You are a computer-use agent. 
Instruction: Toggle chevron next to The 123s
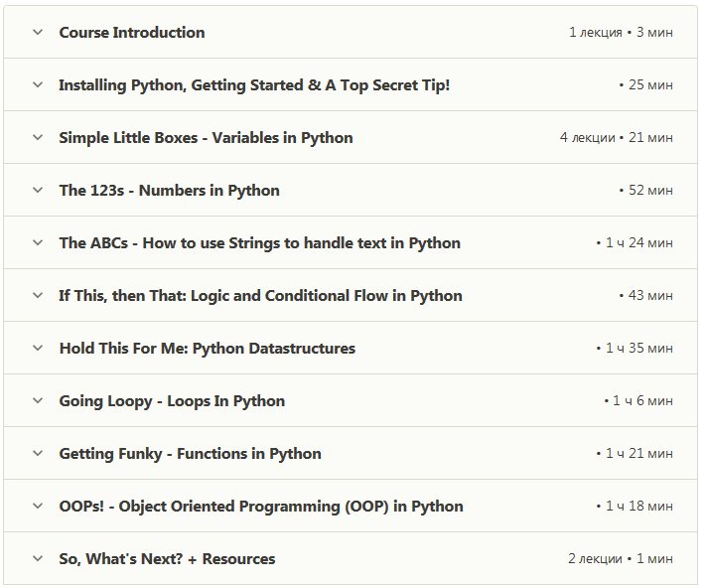tap(38, 191)
